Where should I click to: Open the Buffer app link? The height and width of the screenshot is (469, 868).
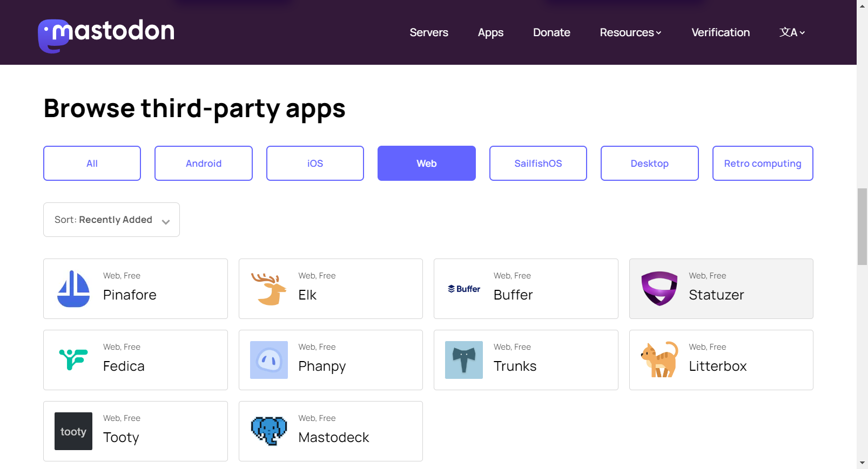pos(526,289)
